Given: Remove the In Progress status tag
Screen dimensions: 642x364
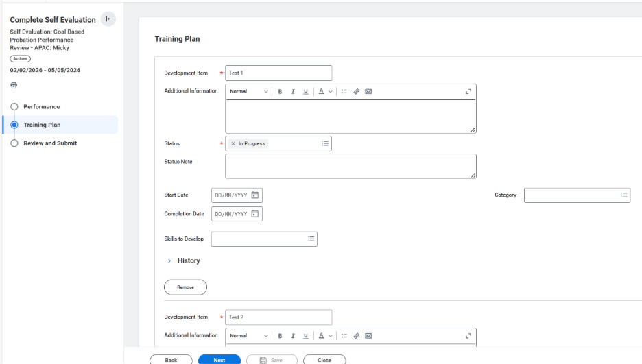Looking at the screenshot, I should point(233,144).
